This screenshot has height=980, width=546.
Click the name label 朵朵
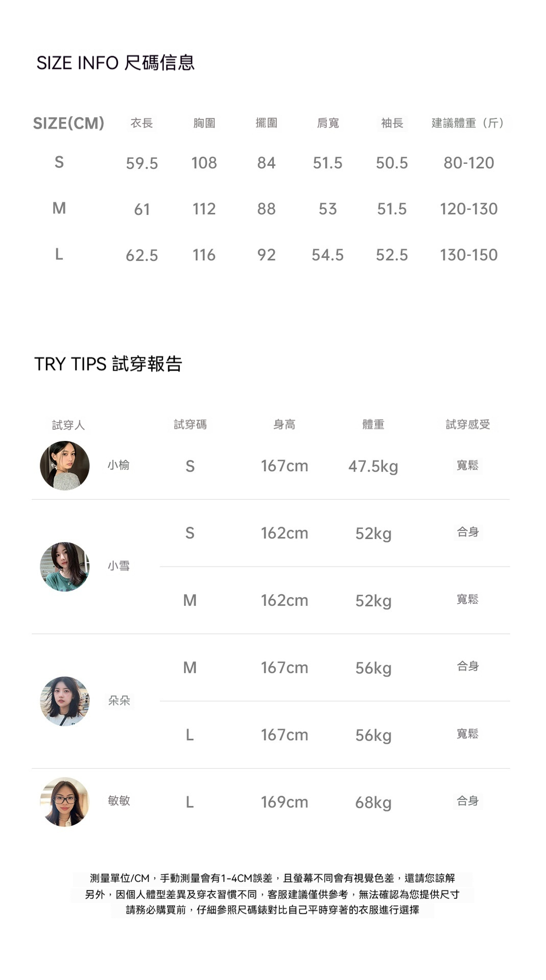tap(119, 701)
